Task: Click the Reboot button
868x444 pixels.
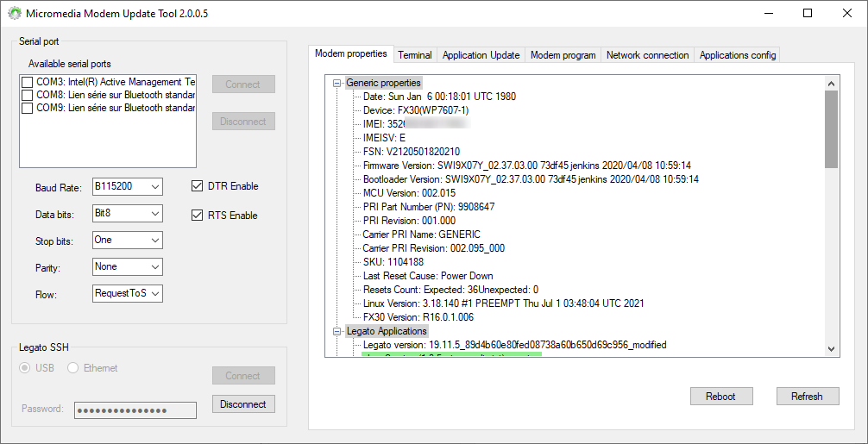Action: click(x=721, y=397)
